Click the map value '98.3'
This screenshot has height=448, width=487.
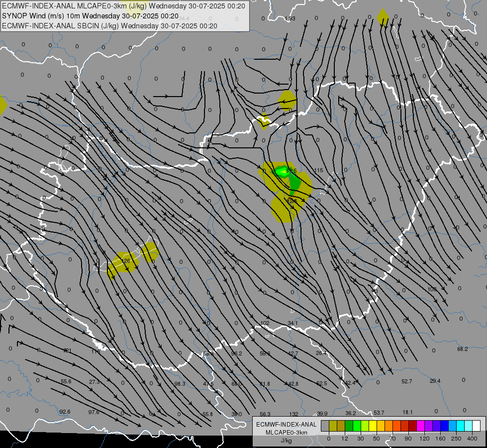[x=180, y=384]
